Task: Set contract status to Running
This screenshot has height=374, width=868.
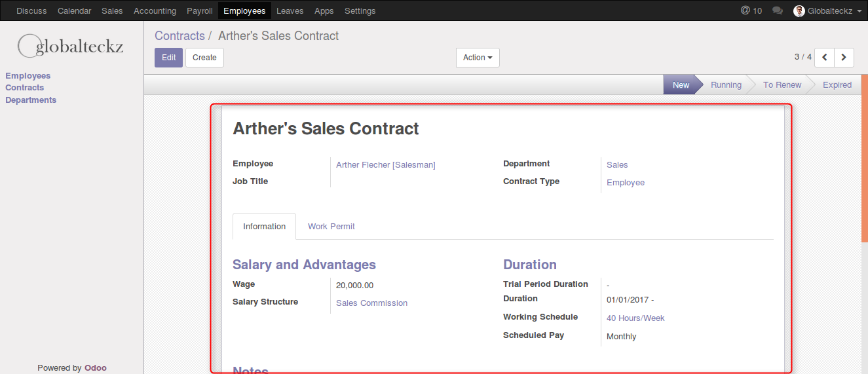Action: click(726, 84)
